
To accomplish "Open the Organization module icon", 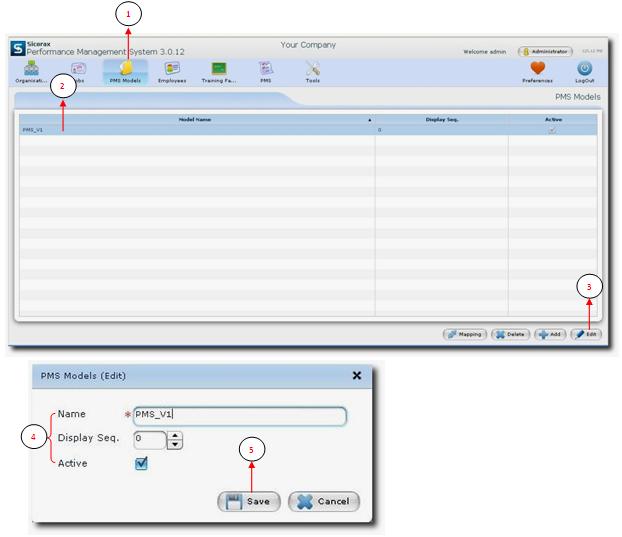I will point(31,69).
